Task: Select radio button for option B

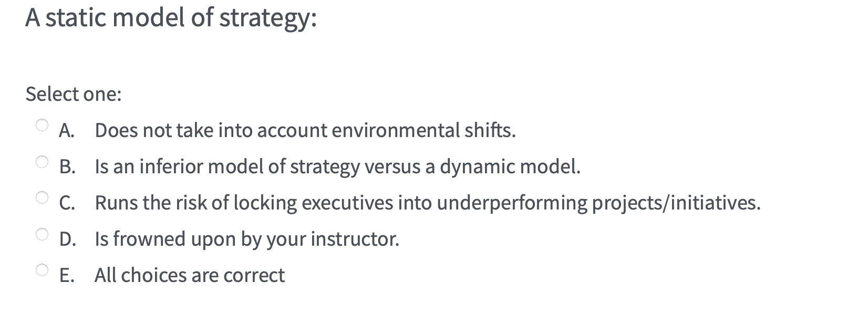Action: 42,161
